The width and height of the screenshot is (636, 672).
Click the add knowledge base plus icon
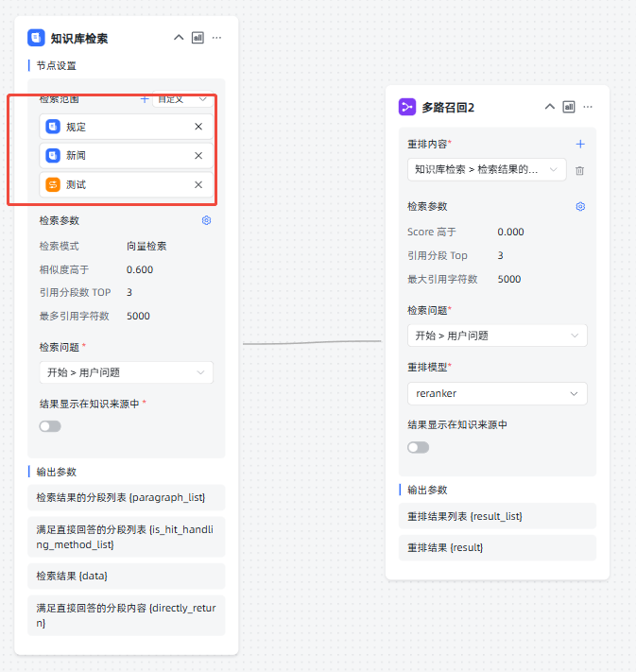[x=145, y=98]
